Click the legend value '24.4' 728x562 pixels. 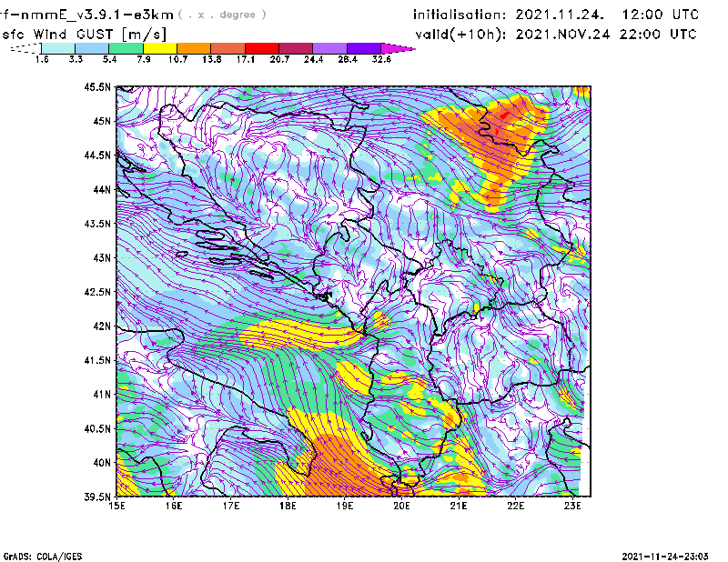(x=313, y=59)
